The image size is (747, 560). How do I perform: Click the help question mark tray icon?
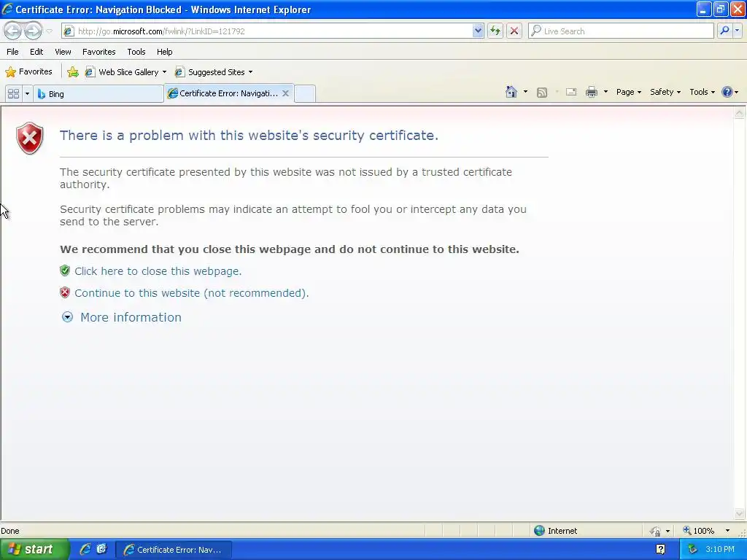point(660,549)
